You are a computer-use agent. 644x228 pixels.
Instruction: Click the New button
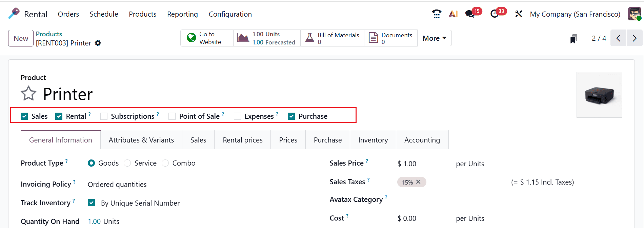(x=21, y=38)
